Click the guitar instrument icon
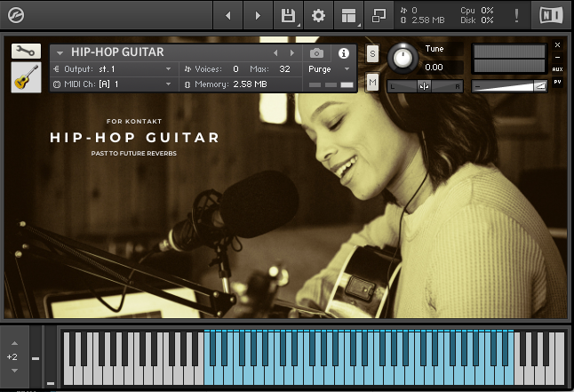Viewport: 574px width, 392px height. 26,77
